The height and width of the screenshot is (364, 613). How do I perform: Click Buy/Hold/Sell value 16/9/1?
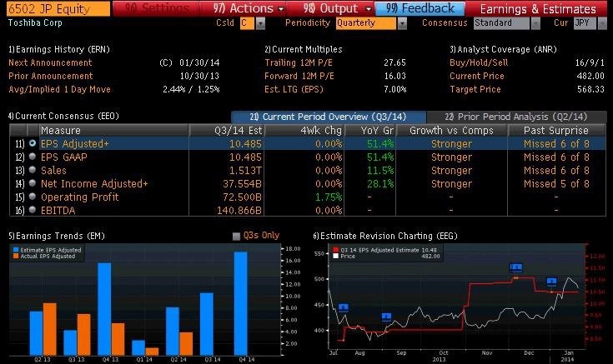click(x=590, y=62)
